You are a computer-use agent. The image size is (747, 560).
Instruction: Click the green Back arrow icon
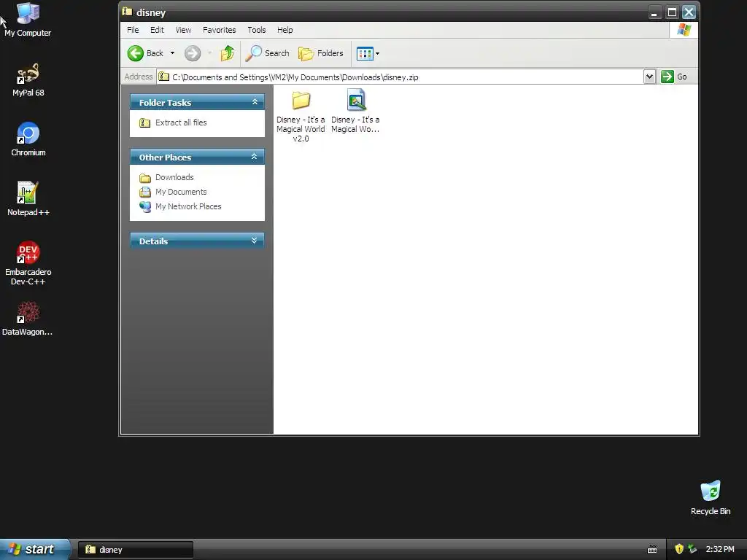(x=136, y=53)
